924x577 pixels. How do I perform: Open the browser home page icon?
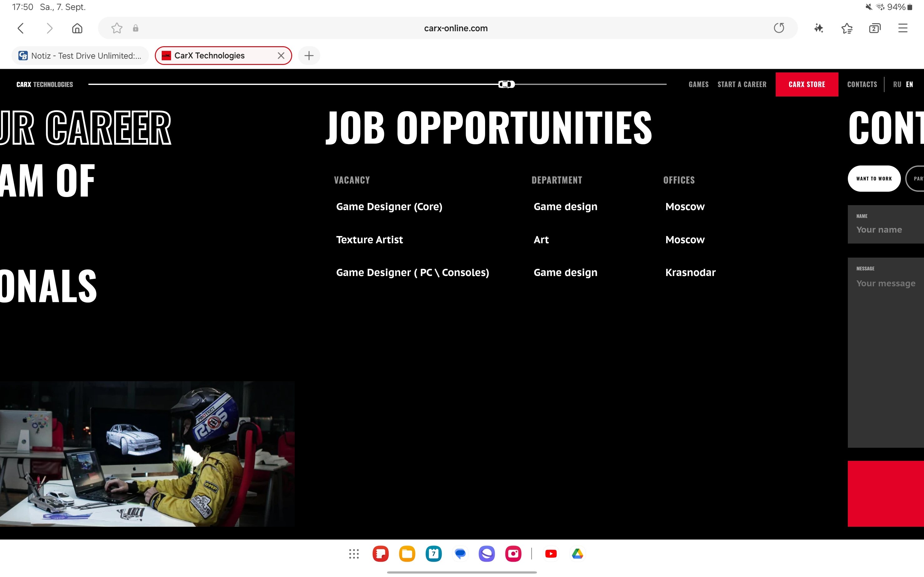point(77,28)
